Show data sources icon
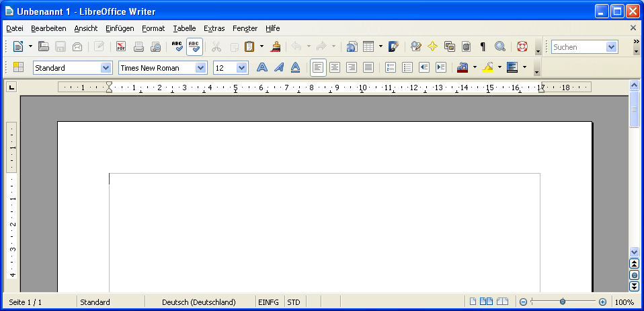 pos(466,46)
